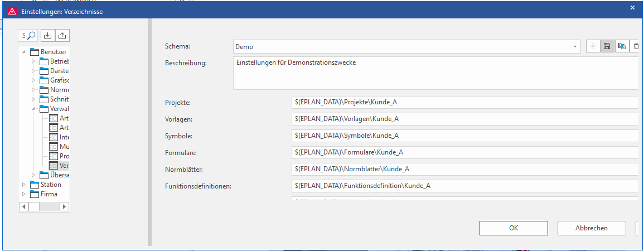Expand the Betrieb... tree node arrow
This screenshot has width=644, height=251.
33,61
